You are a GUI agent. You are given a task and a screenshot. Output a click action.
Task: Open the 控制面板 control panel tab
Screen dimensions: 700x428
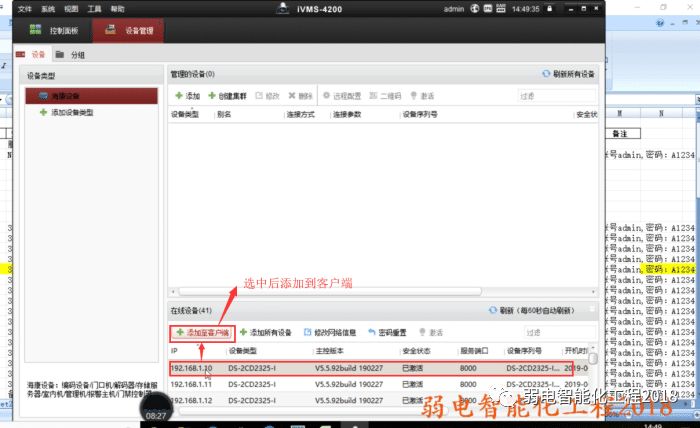[x=54, y=30]
